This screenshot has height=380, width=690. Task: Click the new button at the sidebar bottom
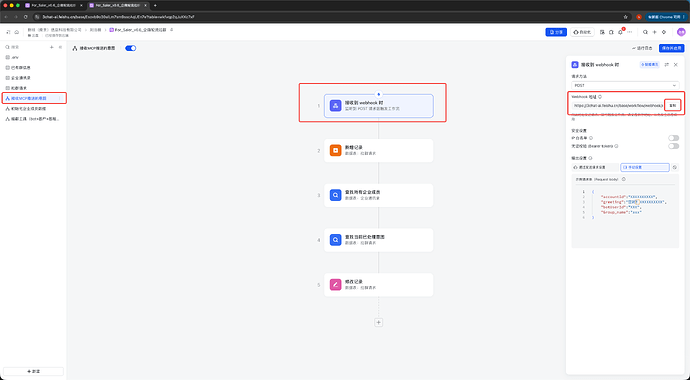click(x=33, y=371)
